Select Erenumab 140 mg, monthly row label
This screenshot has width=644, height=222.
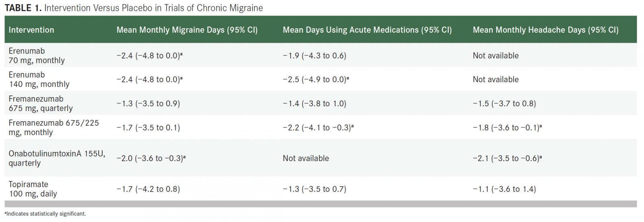[39, 79]
